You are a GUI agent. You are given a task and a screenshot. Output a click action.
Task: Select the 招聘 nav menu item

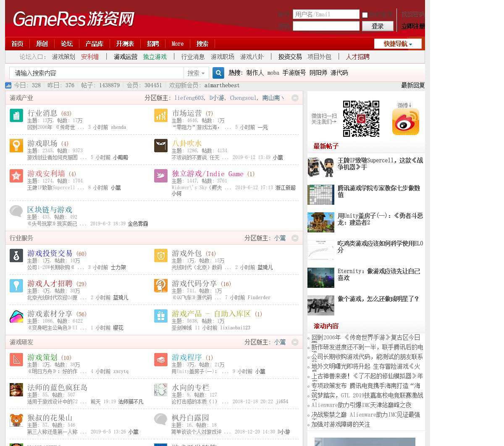point(153,44)
